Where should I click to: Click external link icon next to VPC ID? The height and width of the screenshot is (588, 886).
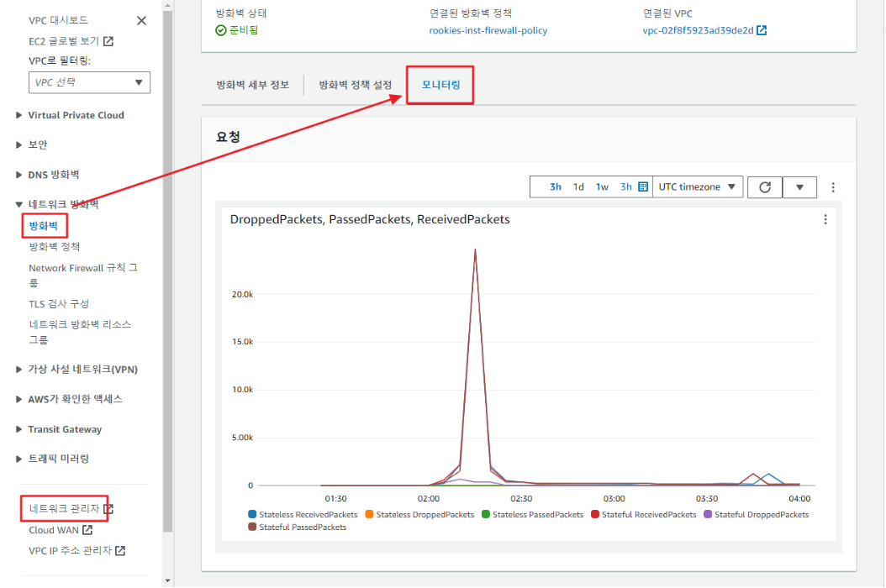click(762, 30)
